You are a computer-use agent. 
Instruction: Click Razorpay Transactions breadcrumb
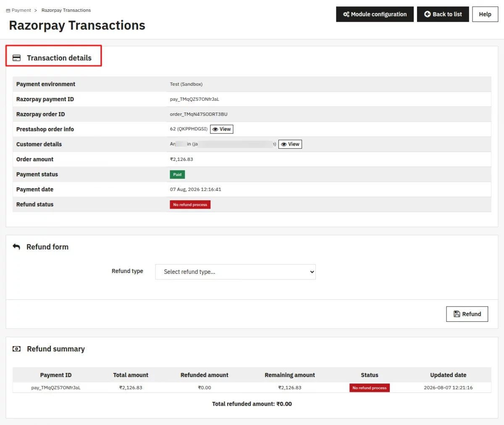[66, 10]
